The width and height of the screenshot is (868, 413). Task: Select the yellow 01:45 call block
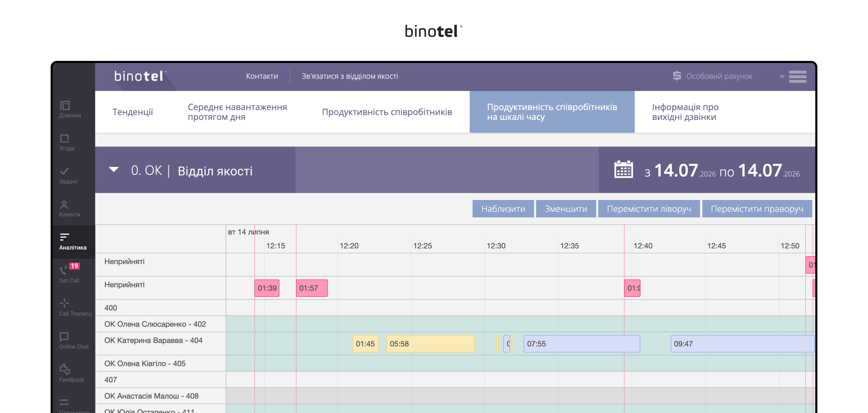tap(365, 344)
